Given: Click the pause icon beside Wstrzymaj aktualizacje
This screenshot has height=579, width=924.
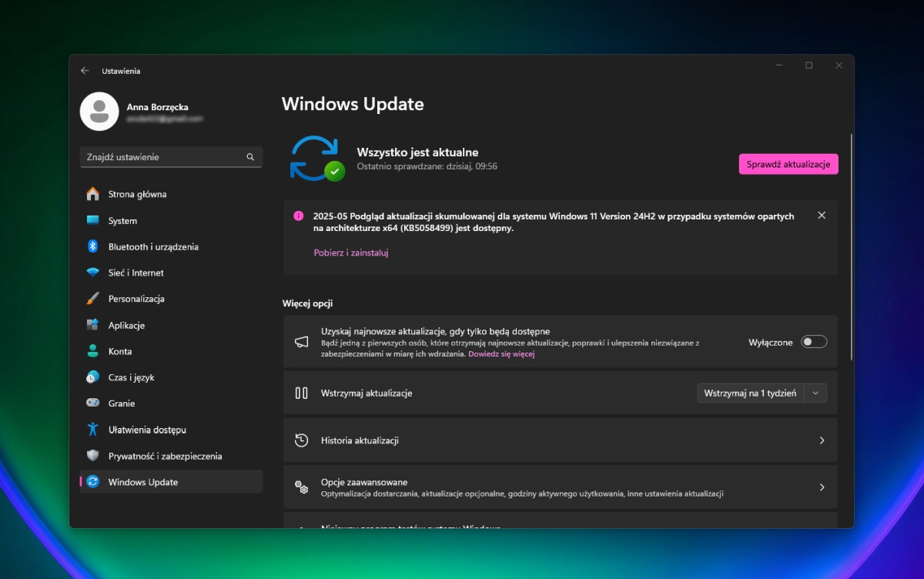Looking at the screenshot, I should tap(302, 393).
